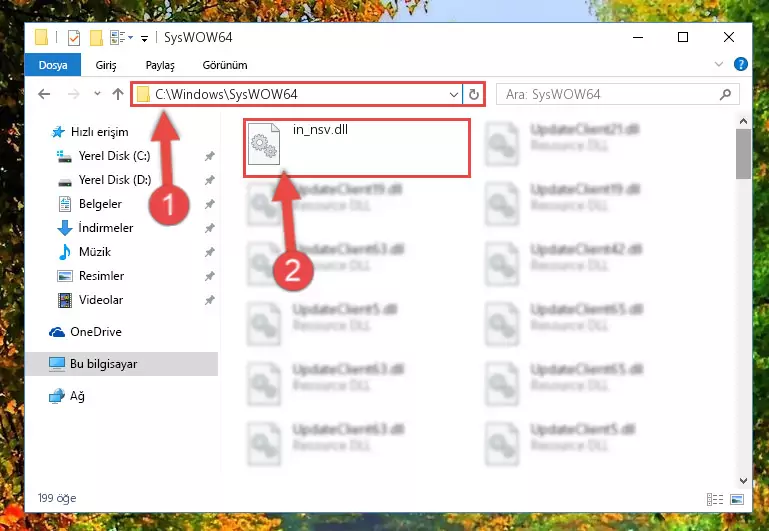Image resolution: width=769 pixels, height=531 pixels.
Task: Select the in_nsv.dll file
Action: pos(357,147)
